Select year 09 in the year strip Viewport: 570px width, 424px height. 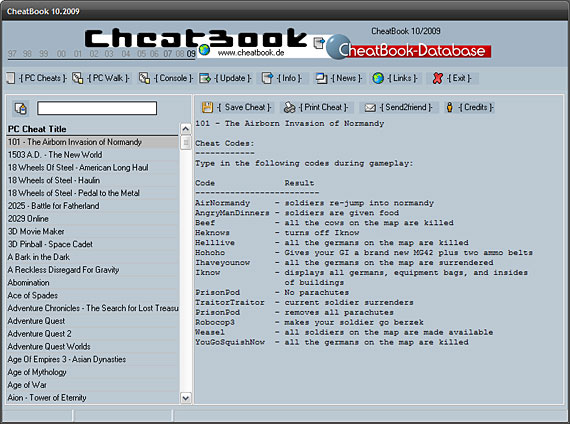point(191,54)
